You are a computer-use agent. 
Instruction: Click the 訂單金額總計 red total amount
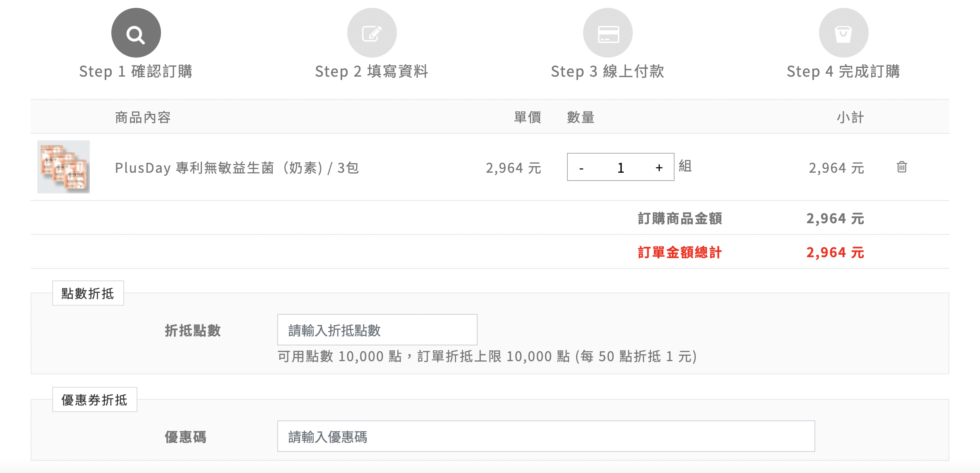[835, 252]
